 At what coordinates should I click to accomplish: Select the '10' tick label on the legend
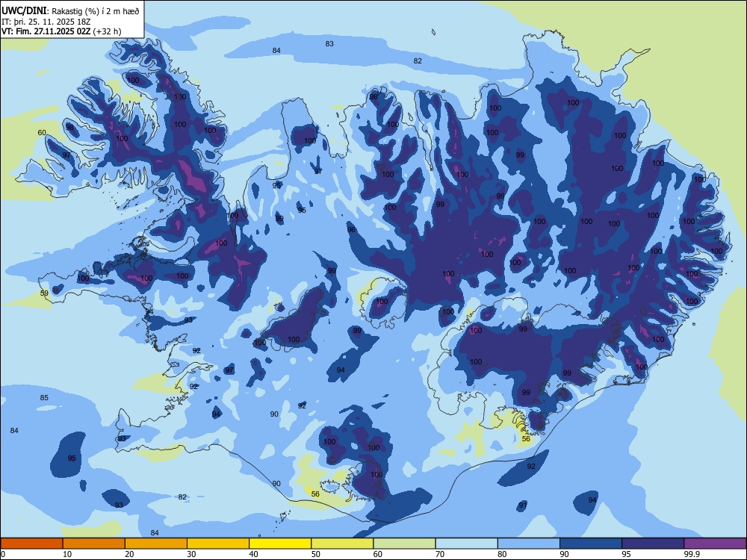tap(67, 554)
